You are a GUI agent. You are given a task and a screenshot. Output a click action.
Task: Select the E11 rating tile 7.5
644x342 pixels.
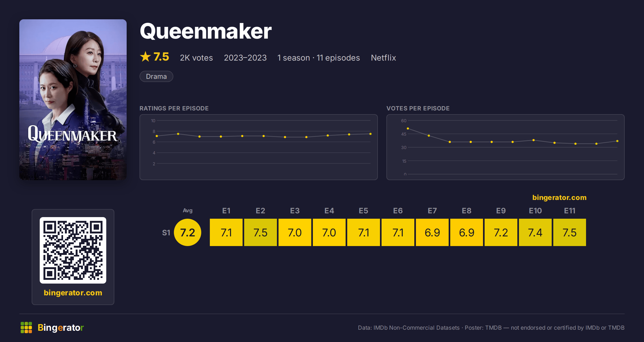click(x=570, y=232)
